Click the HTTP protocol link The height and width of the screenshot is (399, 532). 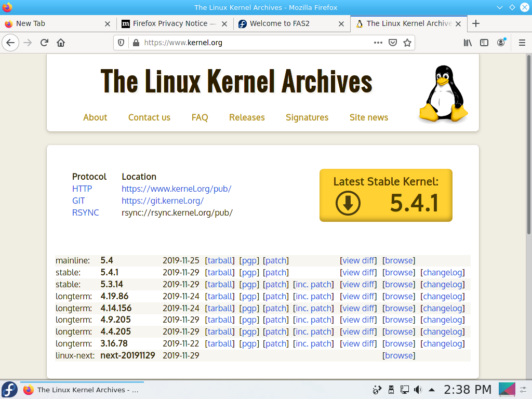tap(82, 189)
